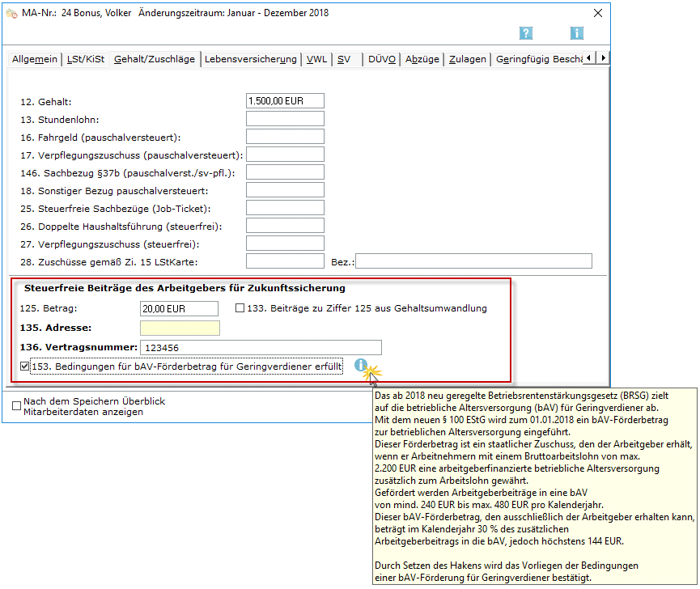
Task: Select the LSt/KiSt tab
Action: point(85,59)
